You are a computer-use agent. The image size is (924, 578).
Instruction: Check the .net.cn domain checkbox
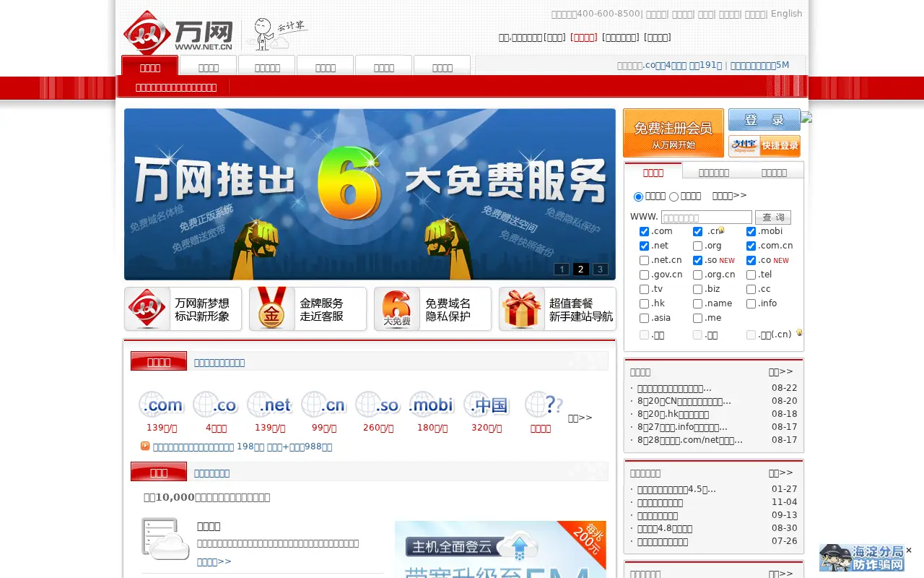click(x=644, y=261)
